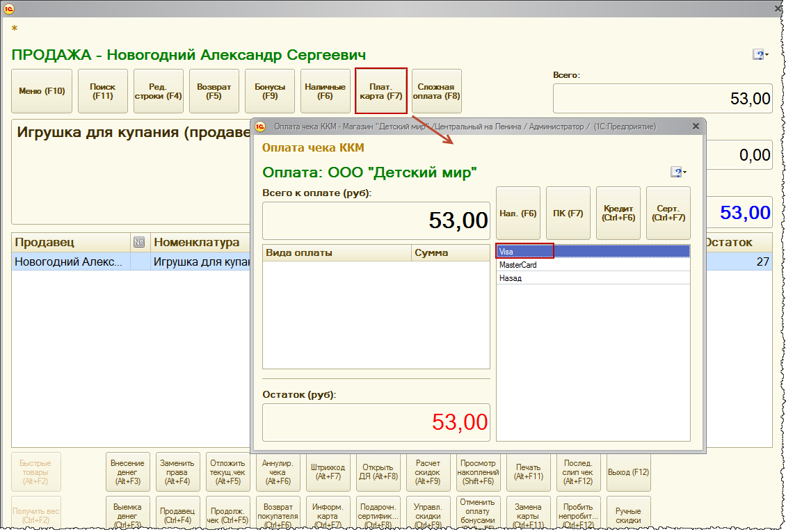786x532 pixels.
Task: Click the Штрихкод (Alt+F7) button
Action: coord(328,472)
